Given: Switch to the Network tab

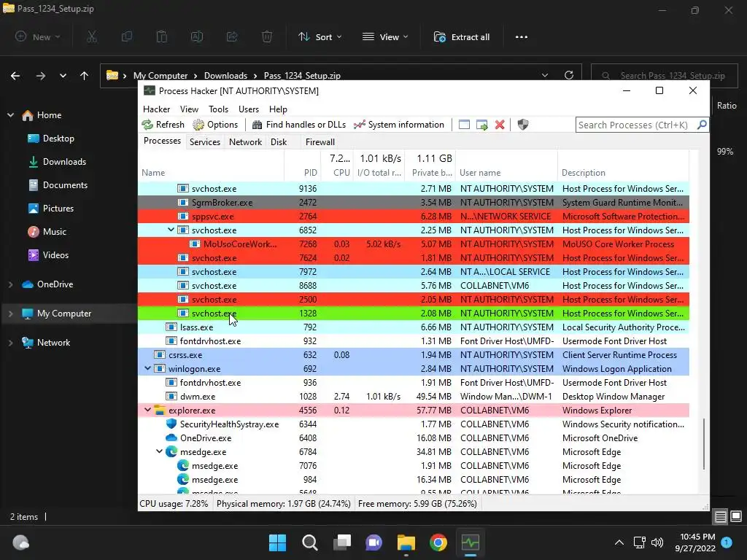Looking at the screenshot, I should [245, 142].
